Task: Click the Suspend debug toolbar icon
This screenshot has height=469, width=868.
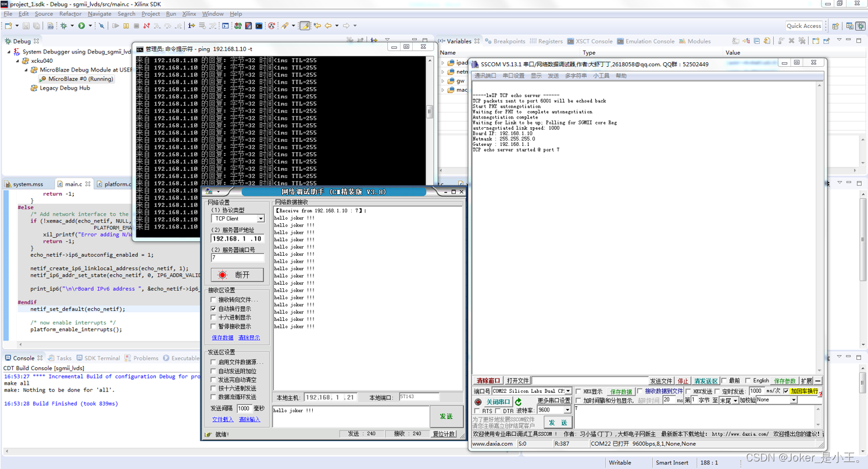Action: coord(126,26)
